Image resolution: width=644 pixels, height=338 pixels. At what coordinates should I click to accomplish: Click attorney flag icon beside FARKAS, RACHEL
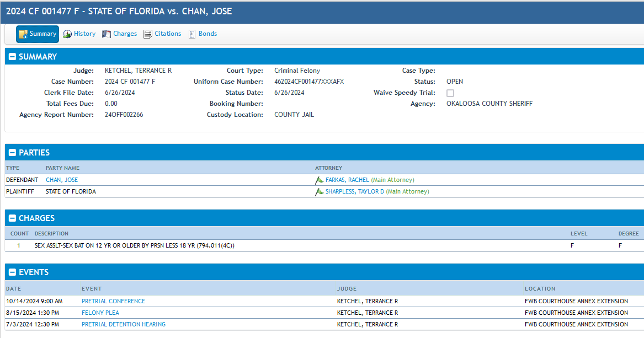click(x=319, y=180)
